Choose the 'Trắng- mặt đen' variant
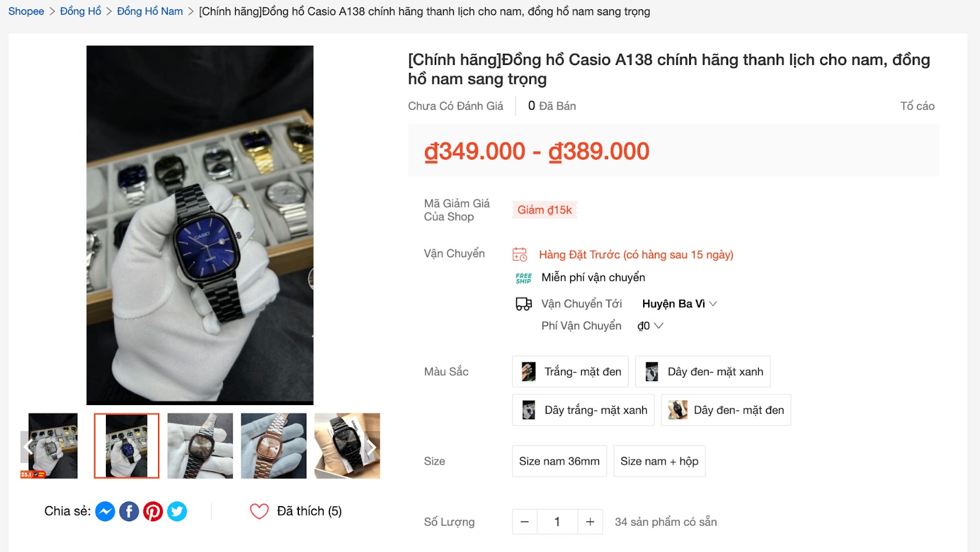The image size is (980, 552). pos(570,371)
